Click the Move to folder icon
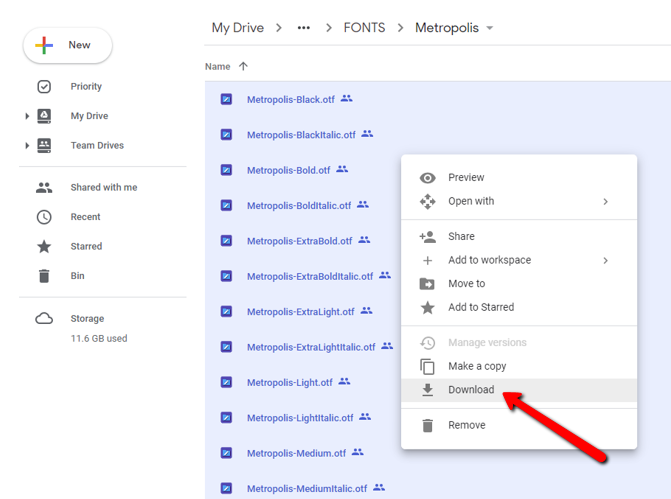The width and height of the screenshot is (671, 499). coord(427,284)
